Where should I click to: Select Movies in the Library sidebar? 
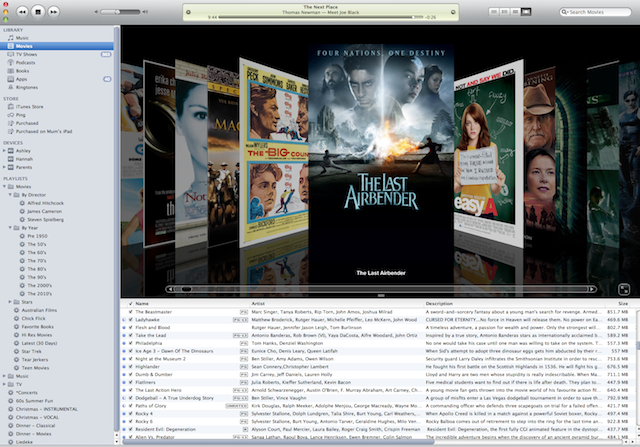click(x=57, y=46)
